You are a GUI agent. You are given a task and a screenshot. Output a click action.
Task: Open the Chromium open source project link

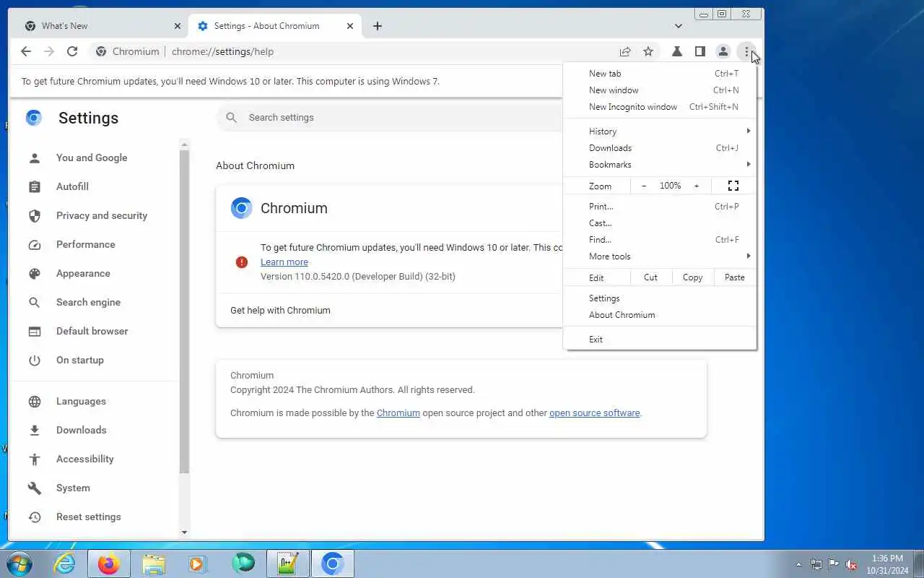pyautogui.click(x=398, y=413)
